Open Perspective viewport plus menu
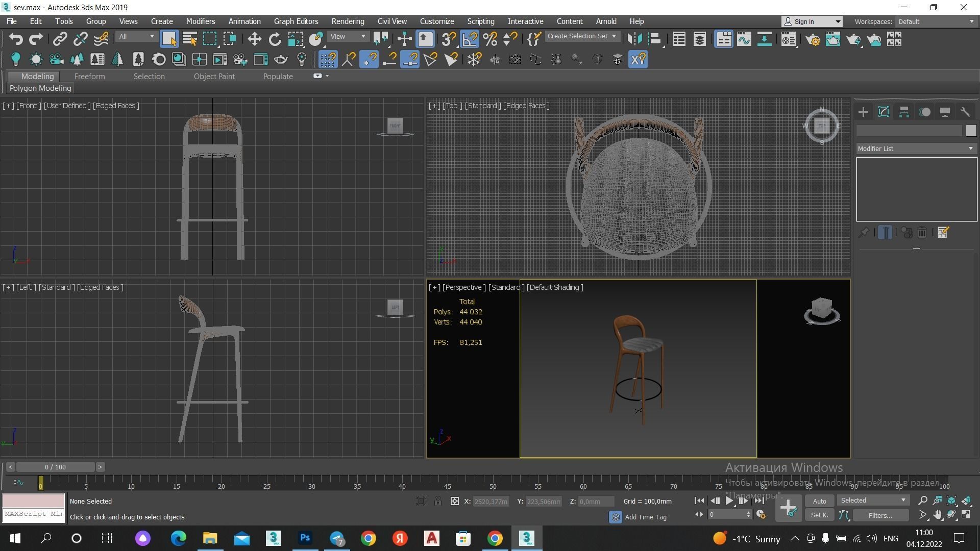 coord(434,287)
